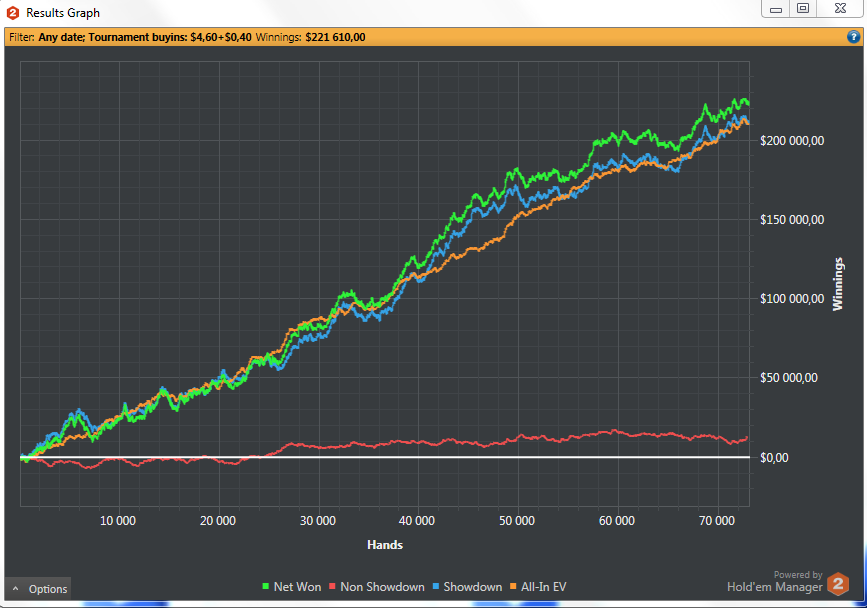Expand the Options panel
867x608 pixels.
[x=38, y=589]
